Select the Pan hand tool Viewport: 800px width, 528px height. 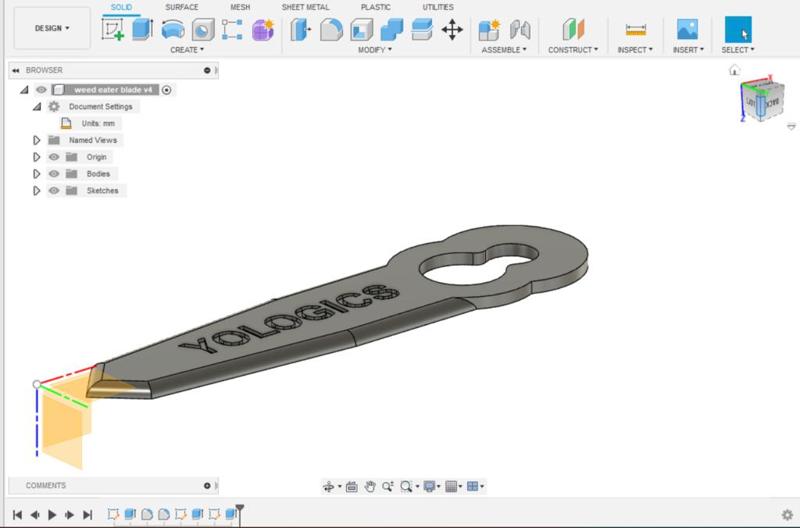point(370,487)
